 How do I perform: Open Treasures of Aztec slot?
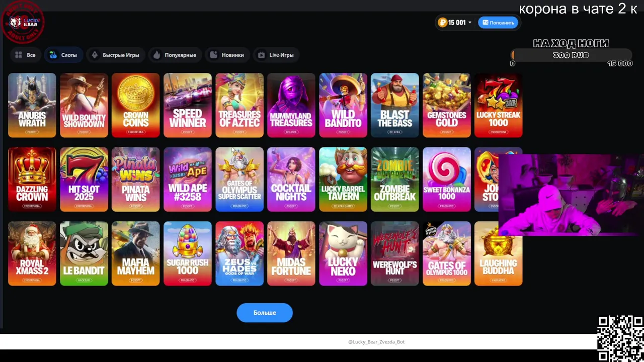point(239,105)
